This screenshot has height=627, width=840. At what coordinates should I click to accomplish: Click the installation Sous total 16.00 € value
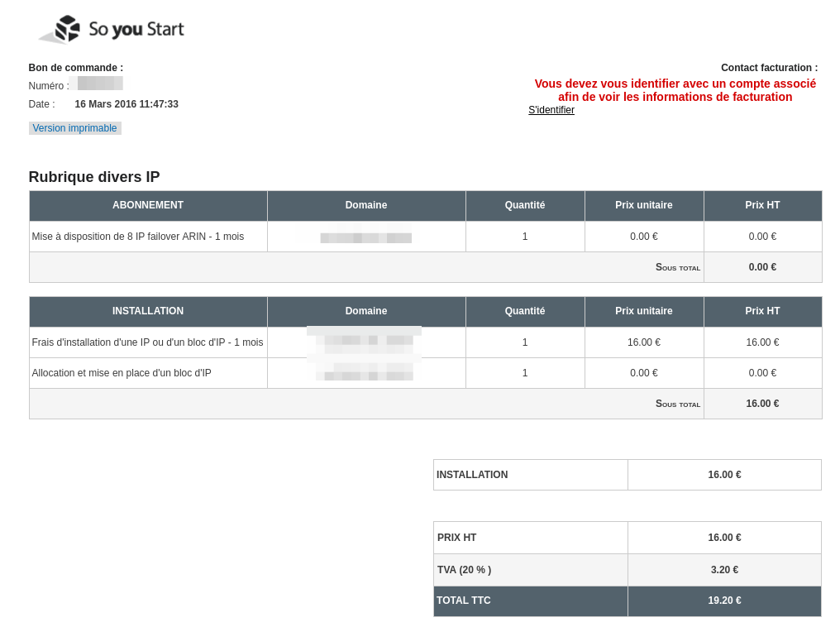tap(762, 404)
